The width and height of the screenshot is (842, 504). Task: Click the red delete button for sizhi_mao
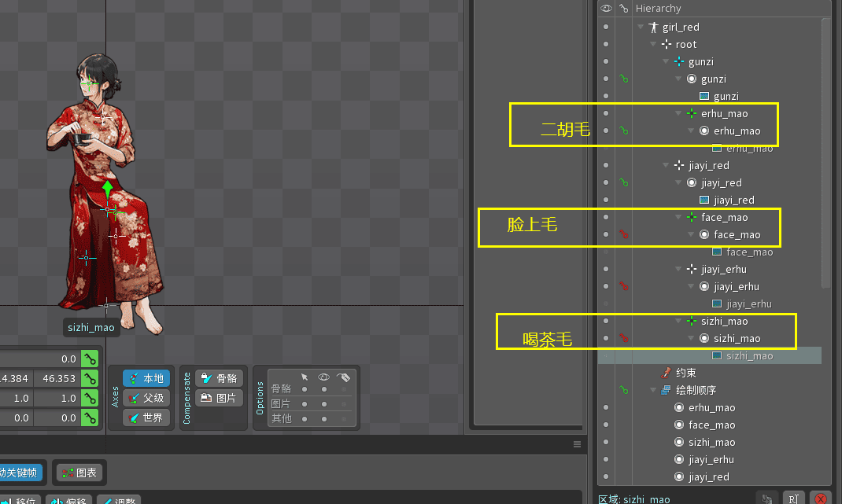[821, 498]
